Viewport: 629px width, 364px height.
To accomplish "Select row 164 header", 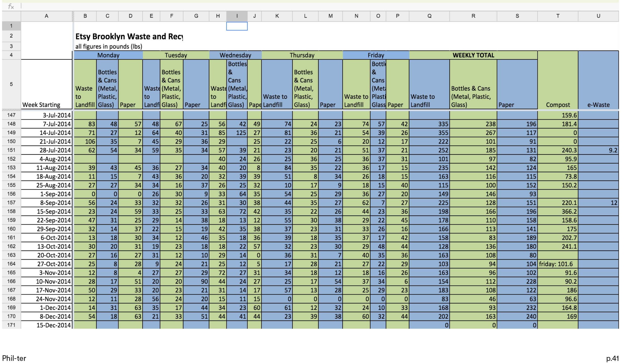I will pos(11,264).
